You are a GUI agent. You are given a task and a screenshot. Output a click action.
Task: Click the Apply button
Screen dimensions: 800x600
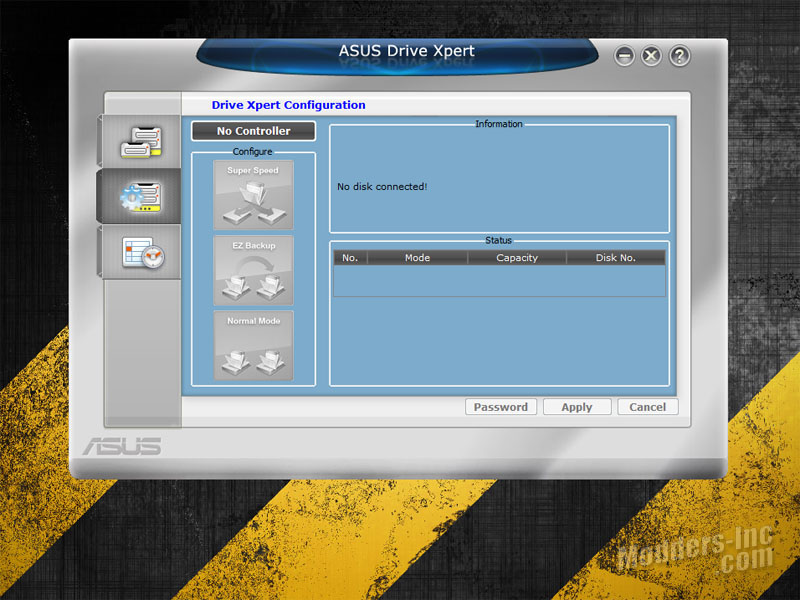(x=577, y=407)
